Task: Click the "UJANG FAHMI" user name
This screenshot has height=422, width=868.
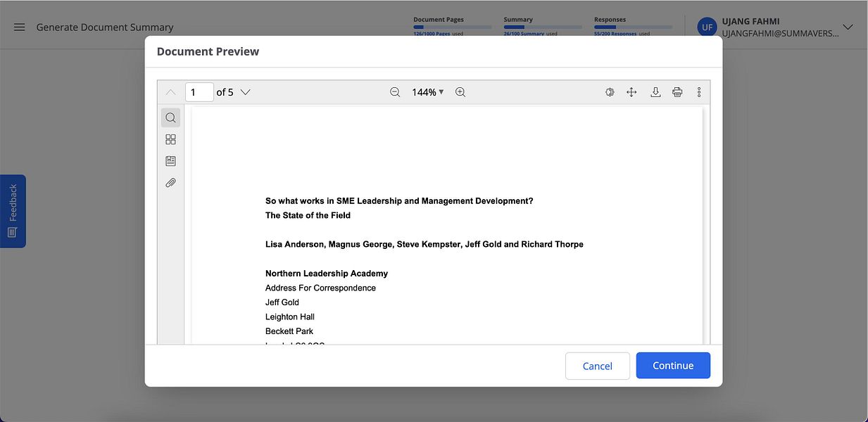Action: pyautogui.click(x=750, y=21)
